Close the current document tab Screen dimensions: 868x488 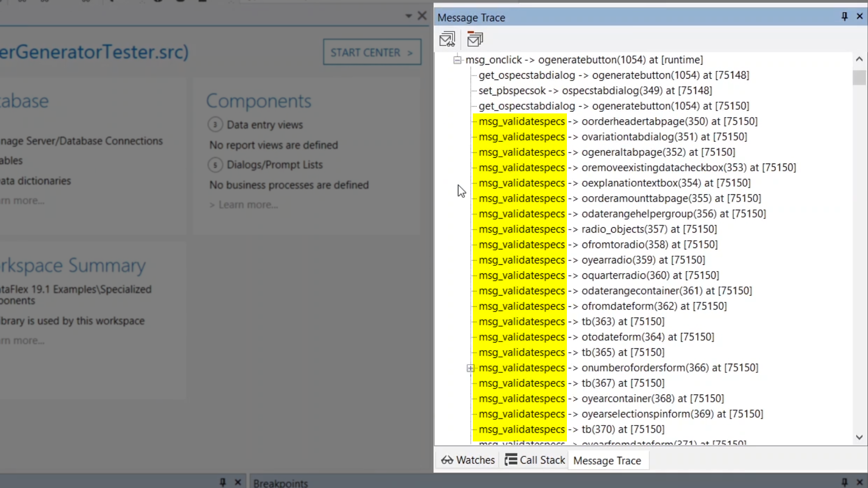(x=422, y=16)
